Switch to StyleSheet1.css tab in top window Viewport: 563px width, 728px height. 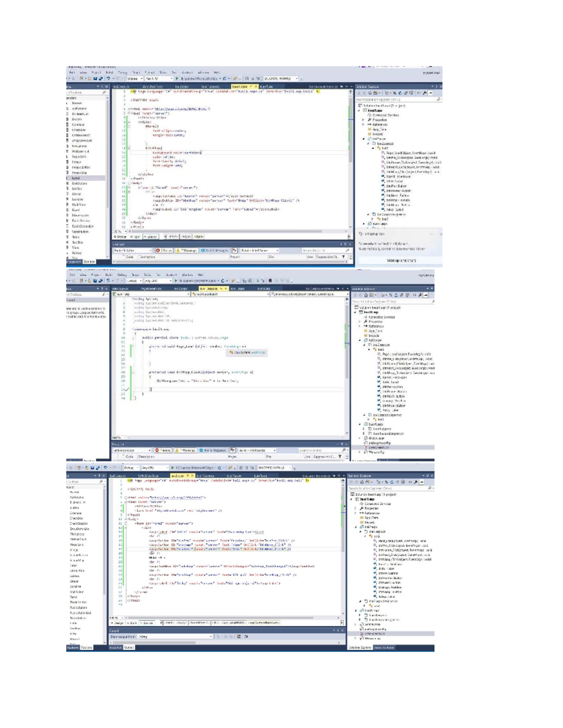click(x=152, y=87)
